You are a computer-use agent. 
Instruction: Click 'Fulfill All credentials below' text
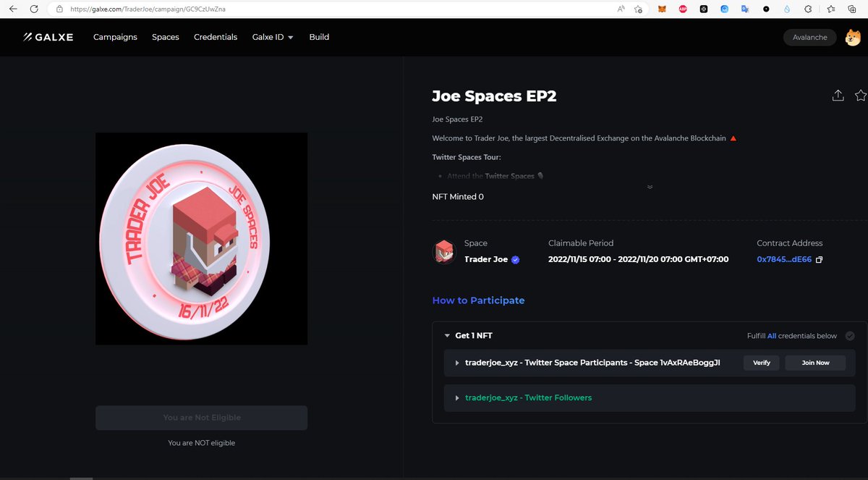click(x=792, y=336)
